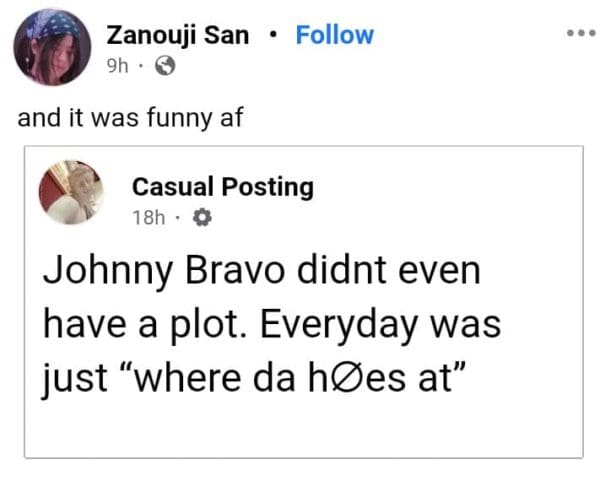The width and height of the screenshot is (600, 481).
Task: Click the globe public audience icon
Action: 167,68
